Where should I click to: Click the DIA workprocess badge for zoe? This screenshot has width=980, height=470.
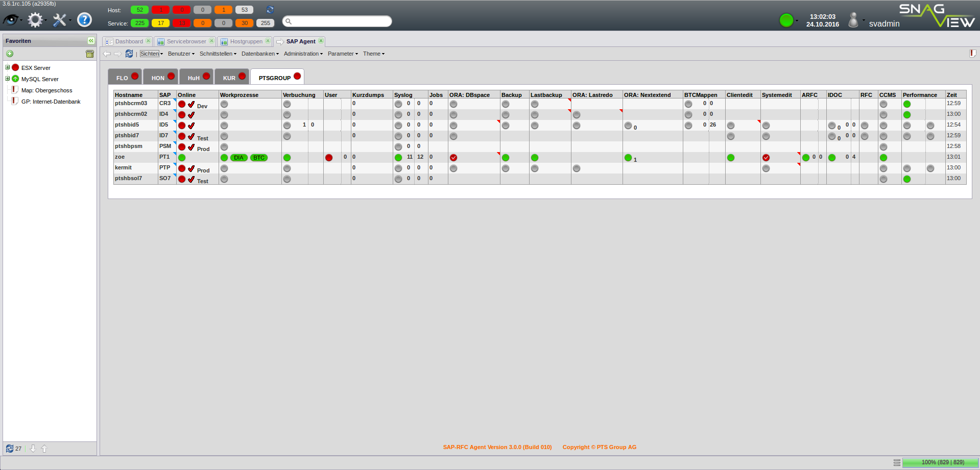239,158
